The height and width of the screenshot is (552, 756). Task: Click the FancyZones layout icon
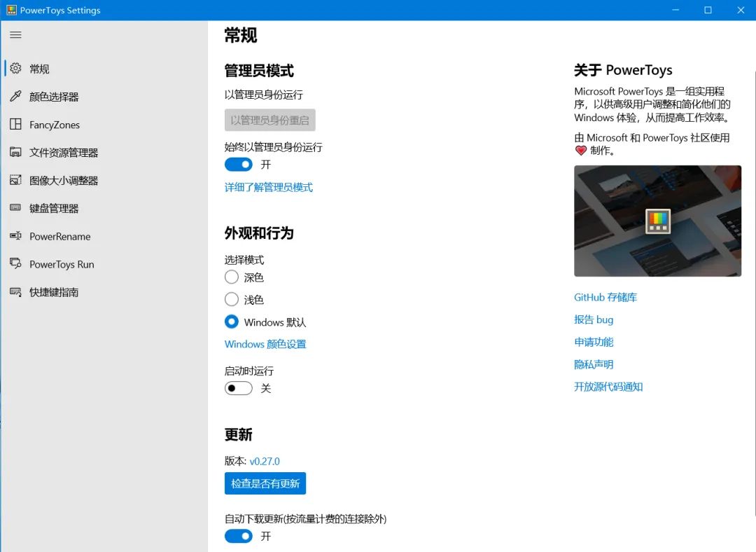point(15,124)
